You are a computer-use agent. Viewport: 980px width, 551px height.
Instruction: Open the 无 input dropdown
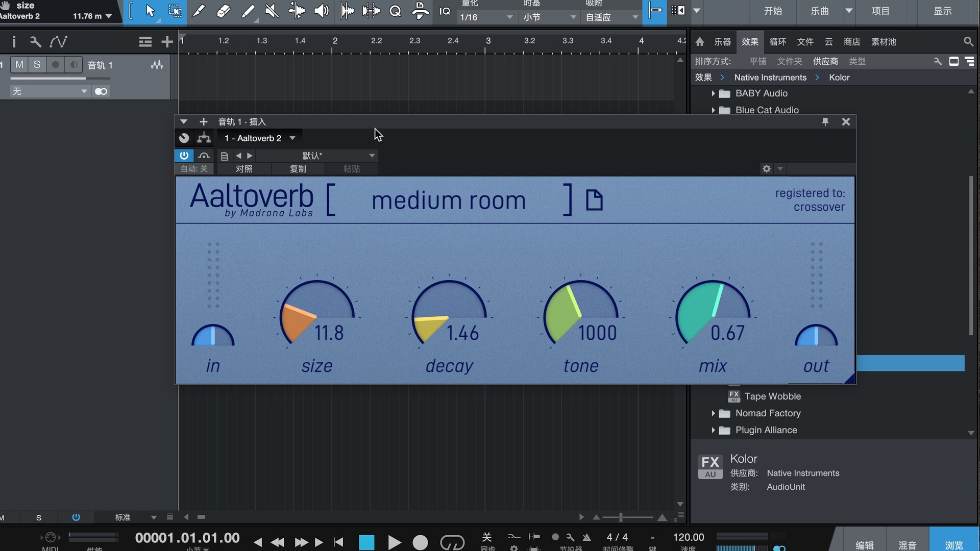[x=50, y=91]
